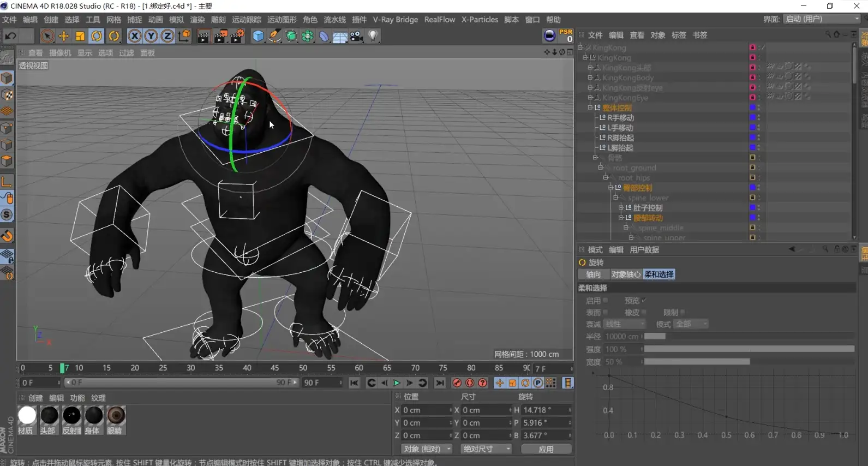Open the render settings gear clapperboard
Screen dimensions: 868x466
pyautogui.click(x=237, y=36)
